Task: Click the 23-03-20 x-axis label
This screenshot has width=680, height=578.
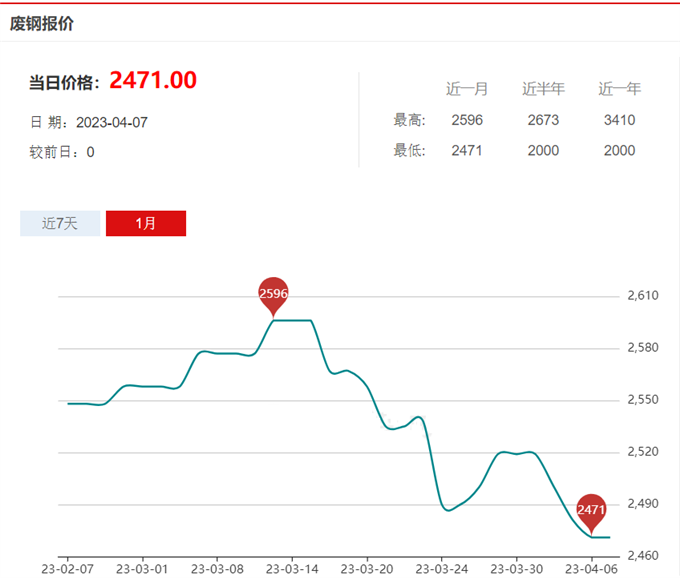Action: [367, 569]
